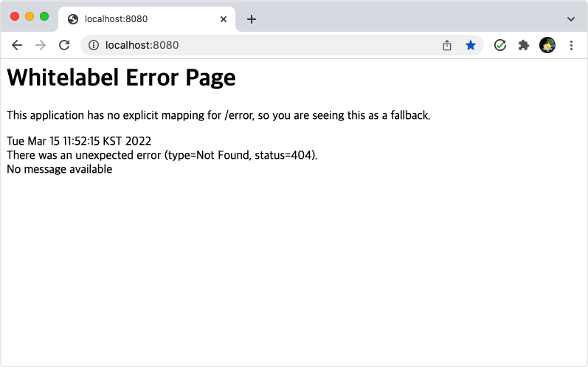Click the forward navigation arrow
This screenshot has height=367, width=588.
[x=41, y=45]
